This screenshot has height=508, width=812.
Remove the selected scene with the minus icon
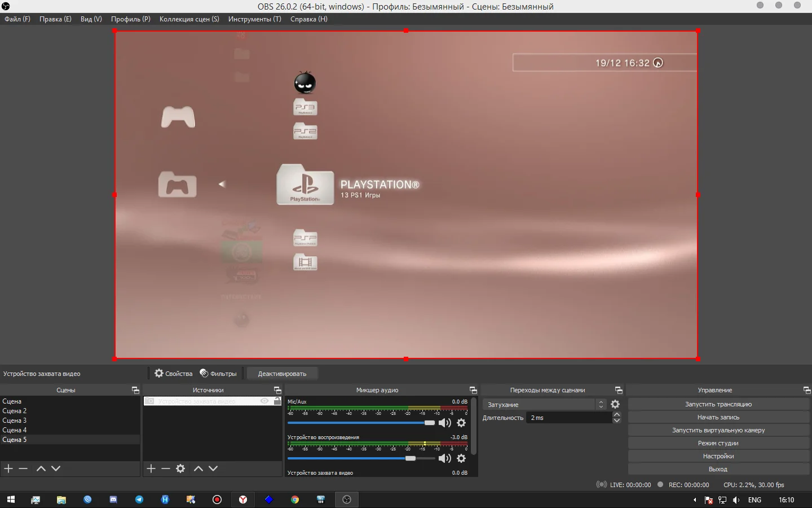23,468
